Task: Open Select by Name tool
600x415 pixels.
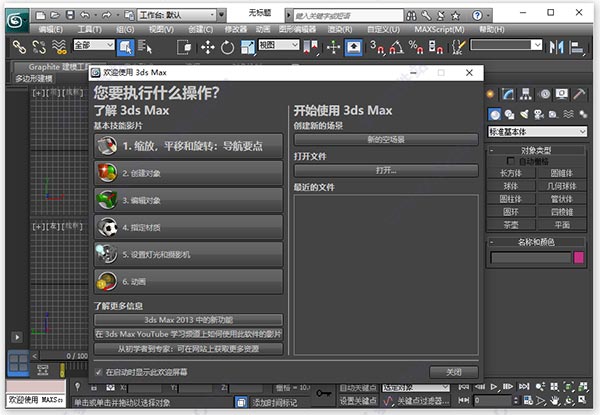Action: (x=145, y=47)
